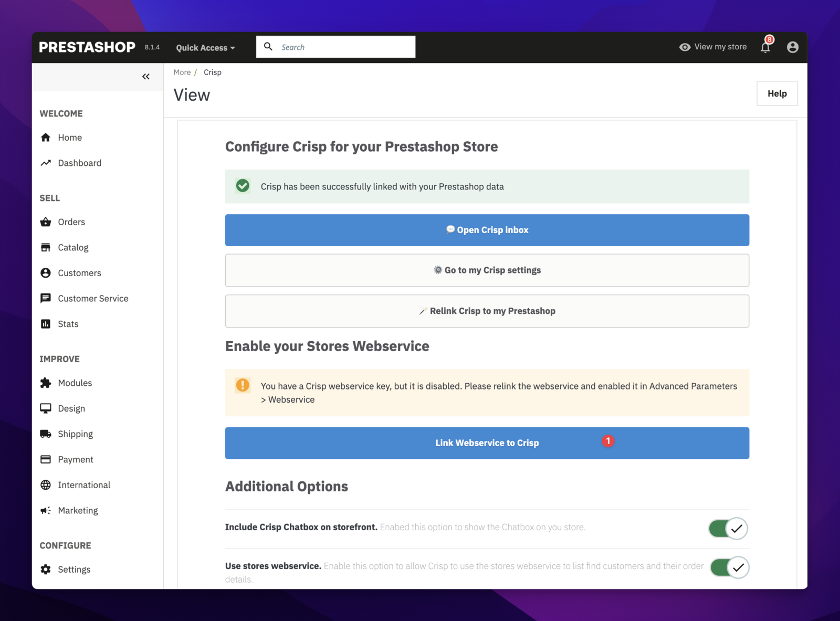
Task: Open Stats in the sidebar menu
Action: (68, 324)
